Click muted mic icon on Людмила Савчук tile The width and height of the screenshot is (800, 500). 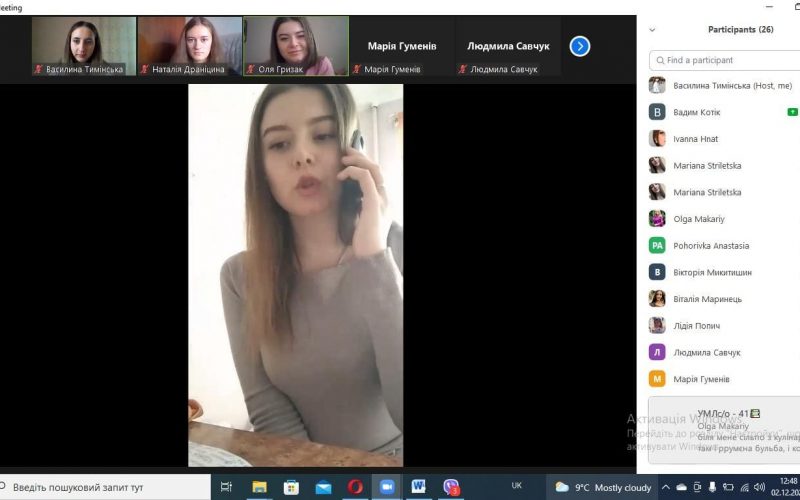(463, 70)
